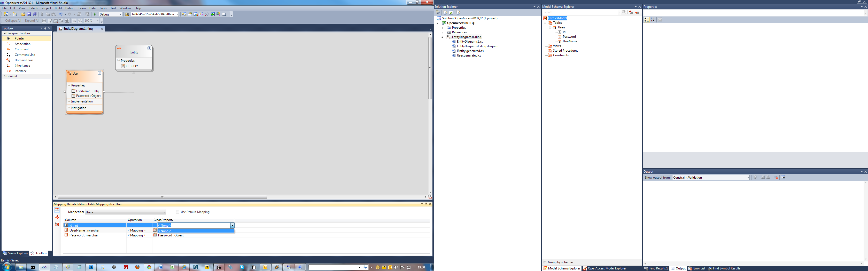868x271 pixels.
Task: Click the diagram vertical scrollbar thumb
Action: tap(430, 68)
